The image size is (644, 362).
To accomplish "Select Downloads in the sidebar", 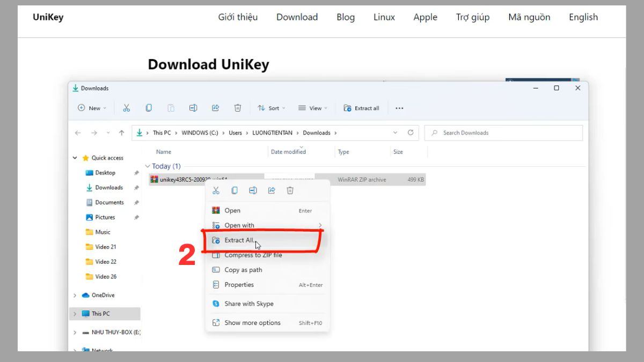I will coord(109,188).
